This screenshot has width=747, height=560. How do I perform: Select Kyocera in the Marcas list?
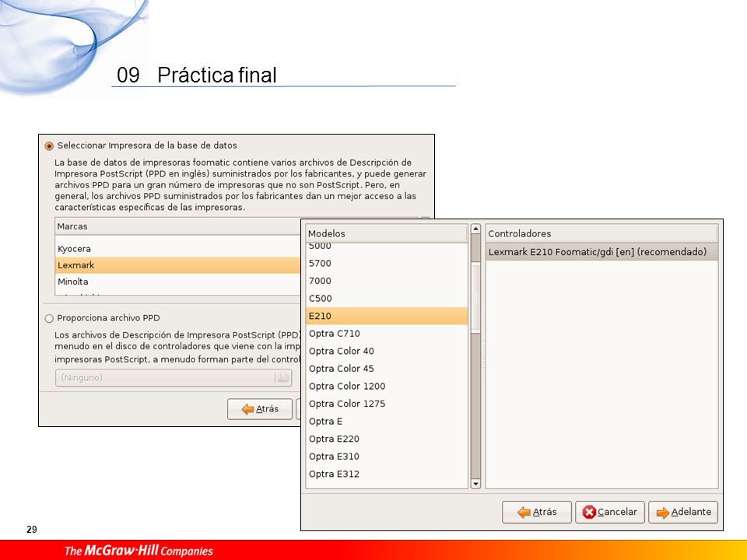[x=178, y=249]
